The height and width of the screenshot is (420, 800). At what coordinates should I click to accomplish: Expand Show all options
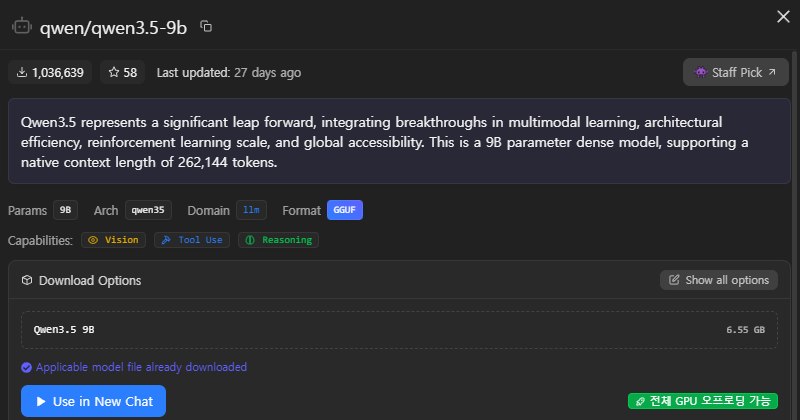718,280
